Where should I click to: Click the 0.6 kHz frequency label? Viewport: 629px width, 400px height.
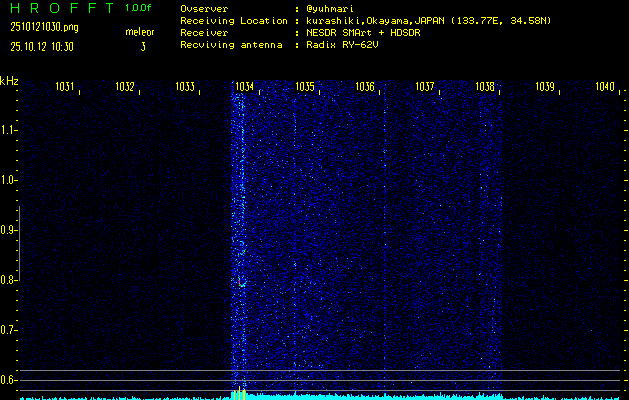click(7, 380)
